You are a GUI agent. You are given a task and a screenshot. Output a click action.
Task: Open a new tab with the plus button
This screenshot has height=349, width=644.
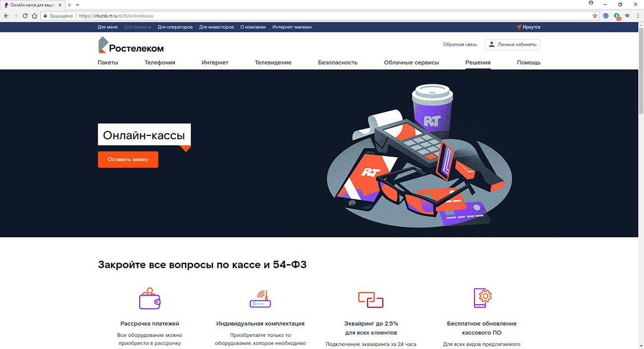click(x=69, y=4)
